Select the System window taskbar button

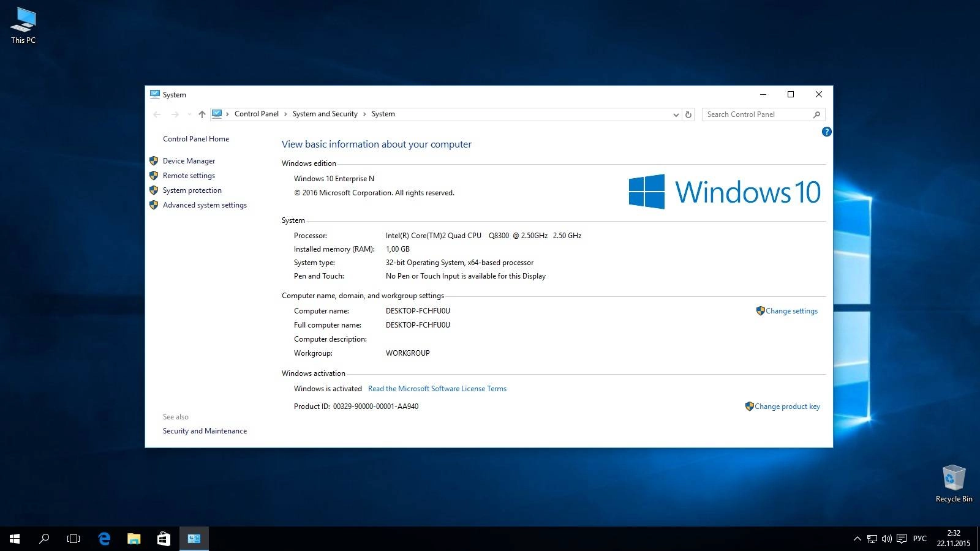point(194,539)
